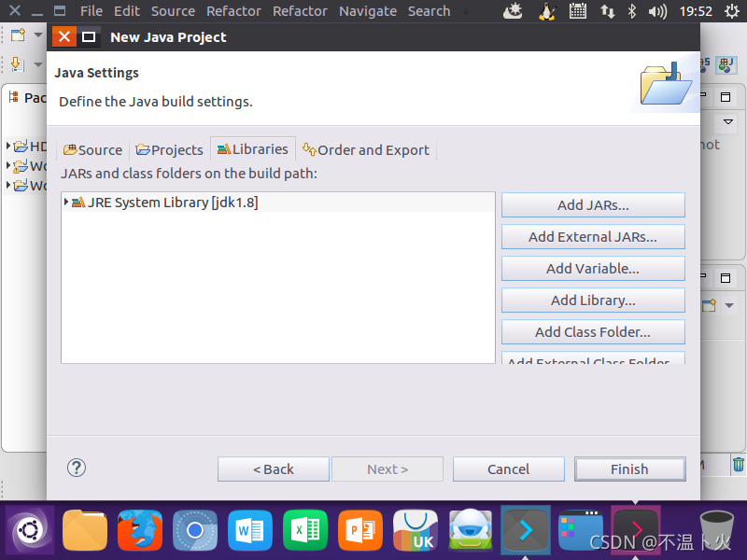The image size is (747, 560).
Task: Open the colorful window app dock icon
Action: point(580,529)
